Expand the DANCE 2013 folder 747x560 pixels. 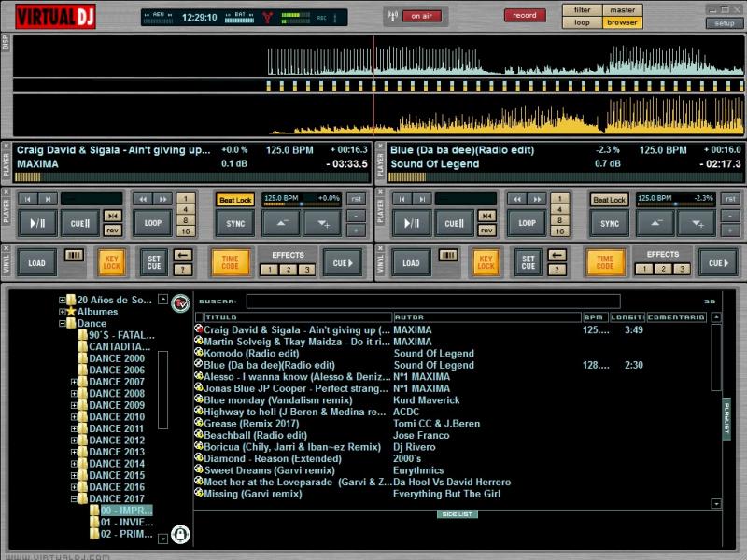[x=74, y=453]
